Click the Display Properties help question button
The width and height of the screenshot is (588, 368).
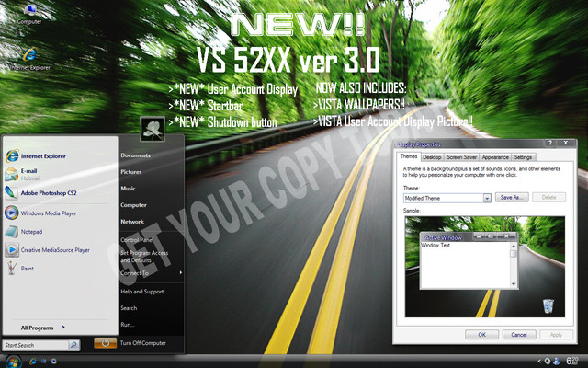coord(550,143)
